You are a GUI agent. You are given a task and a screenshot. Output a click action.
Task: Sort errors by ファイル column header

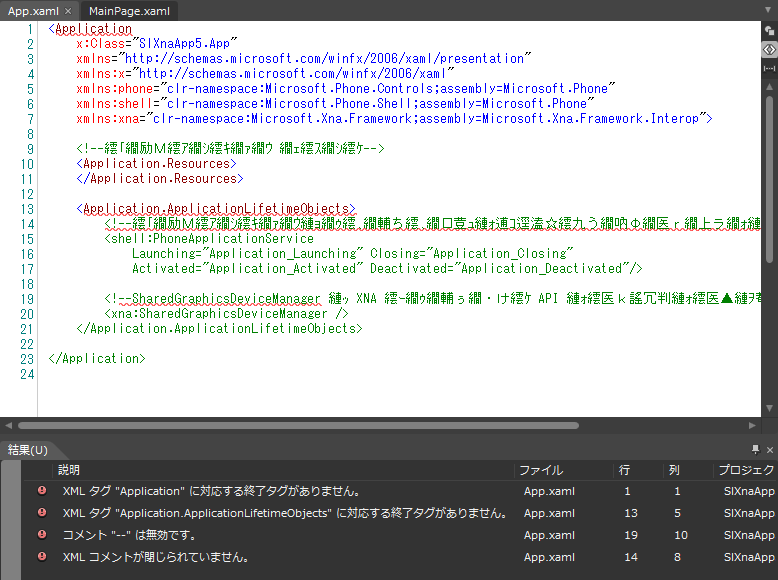[541, 470]
